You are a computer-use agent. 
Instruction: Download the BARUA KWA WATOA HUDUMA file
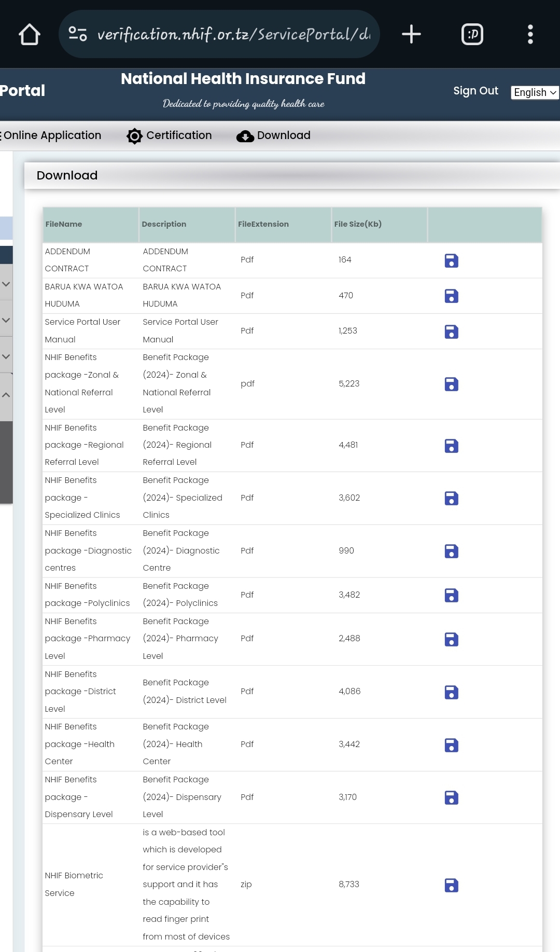(x=451, y=296)
